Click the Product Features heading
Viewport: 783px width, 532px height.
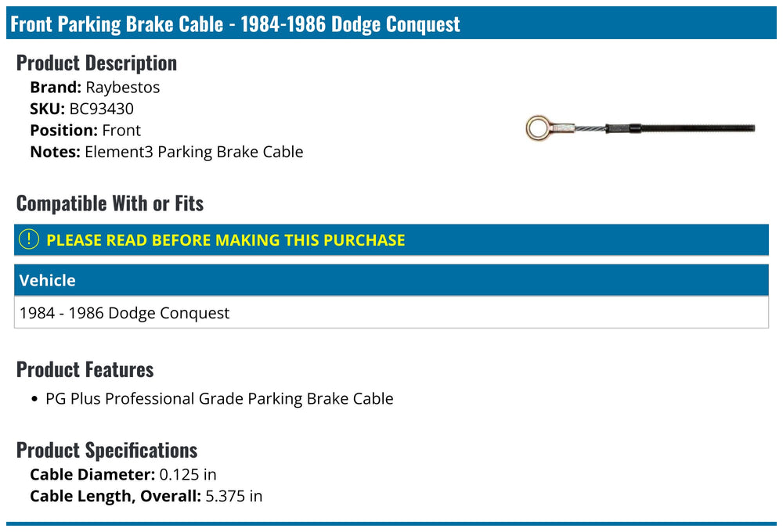85,370
